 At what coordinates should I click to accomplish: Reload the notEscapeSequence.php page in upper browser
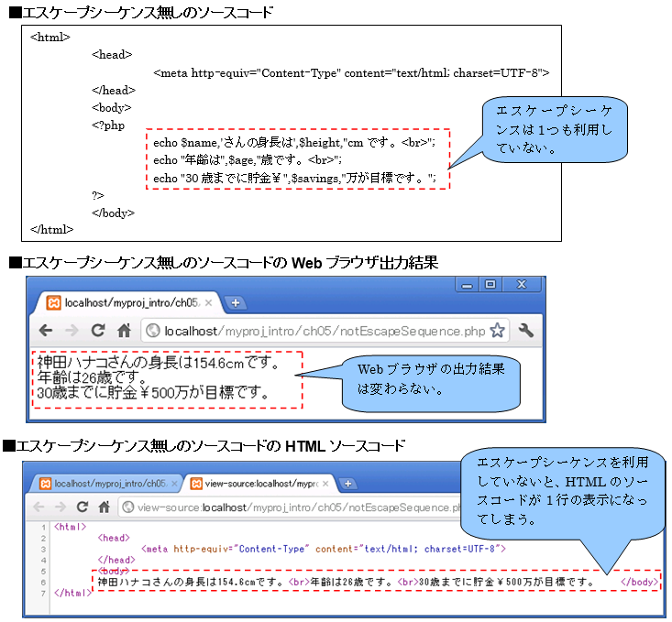[x=97, y=331]
